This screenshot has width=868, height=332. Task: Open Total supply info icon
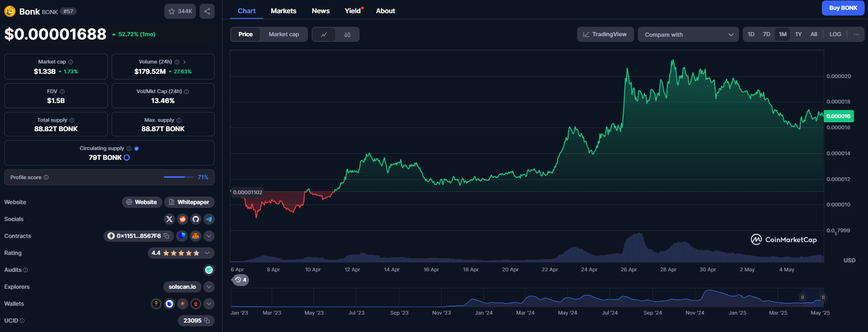click(x=72, y=120)
